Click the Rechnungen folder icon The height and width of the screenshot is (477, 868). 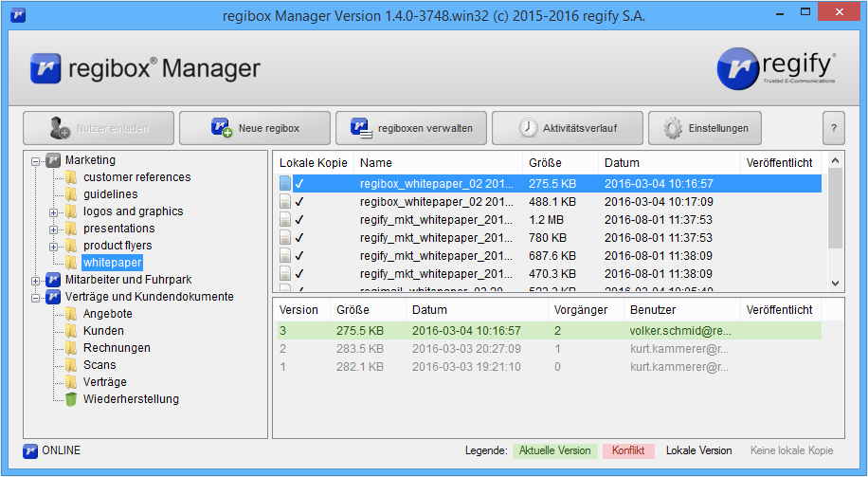[x=71, y=348]
